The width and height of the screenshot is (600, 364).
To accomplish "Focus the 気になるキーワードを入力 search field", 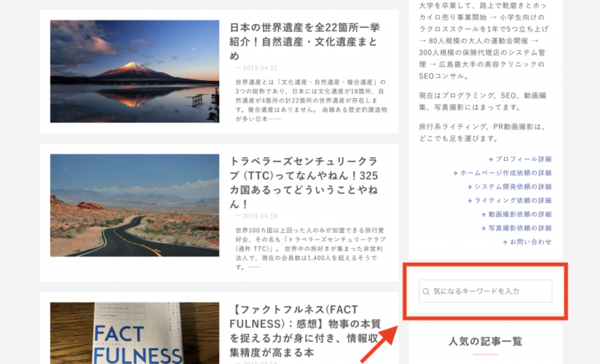I will [485, 291].
